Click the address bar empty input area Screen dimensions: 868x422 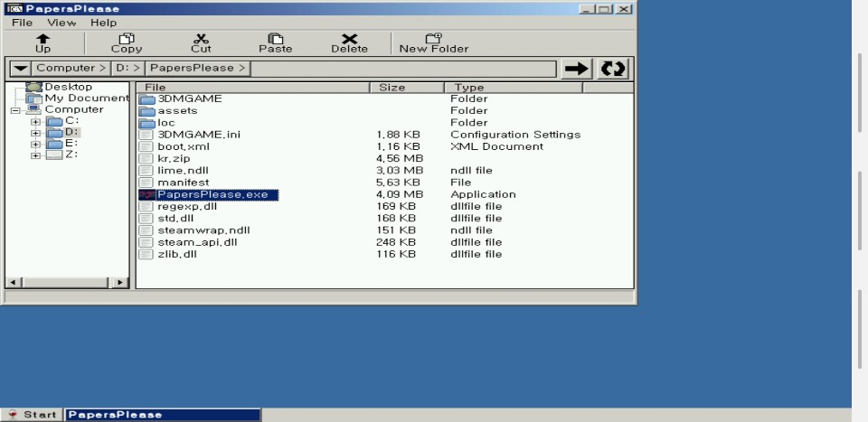coord(403,69)
